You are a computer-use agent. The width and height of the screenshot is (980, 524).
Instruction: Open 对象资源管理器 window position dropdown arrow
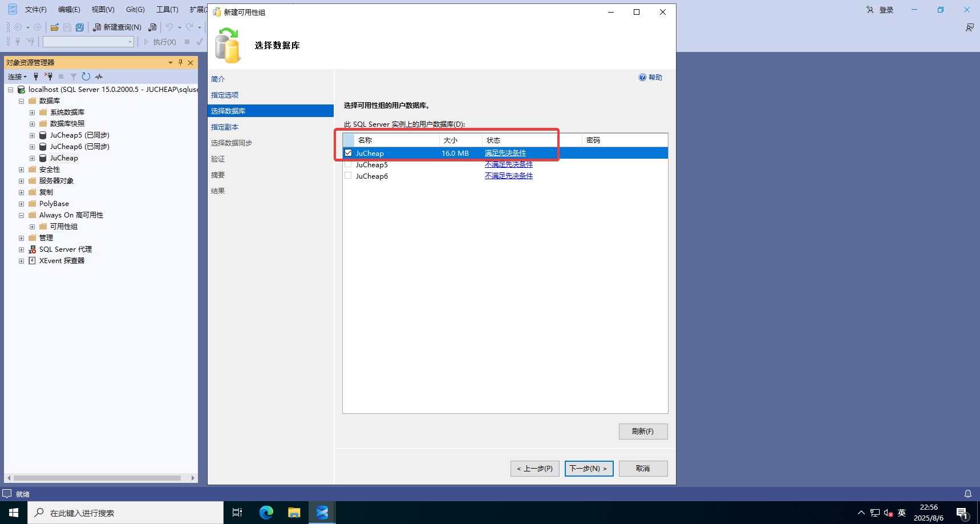[170, 62]
